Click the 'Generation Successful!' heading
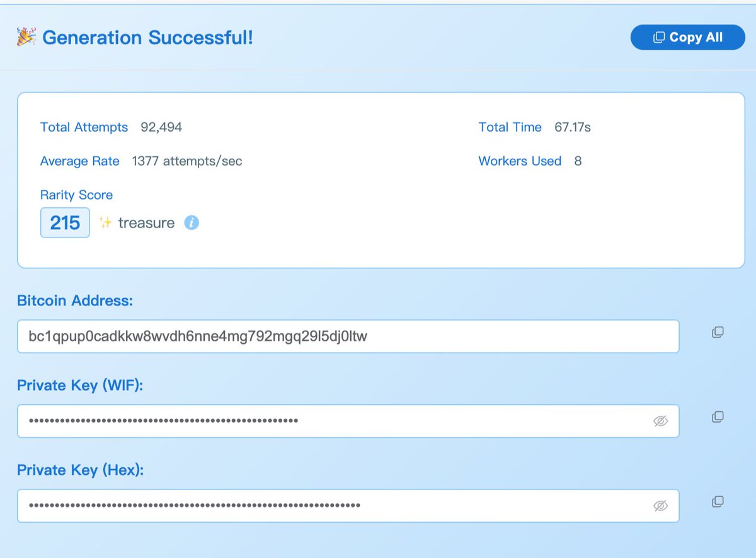The width and height of the screenshot is (756, 558). pos(148,38)
